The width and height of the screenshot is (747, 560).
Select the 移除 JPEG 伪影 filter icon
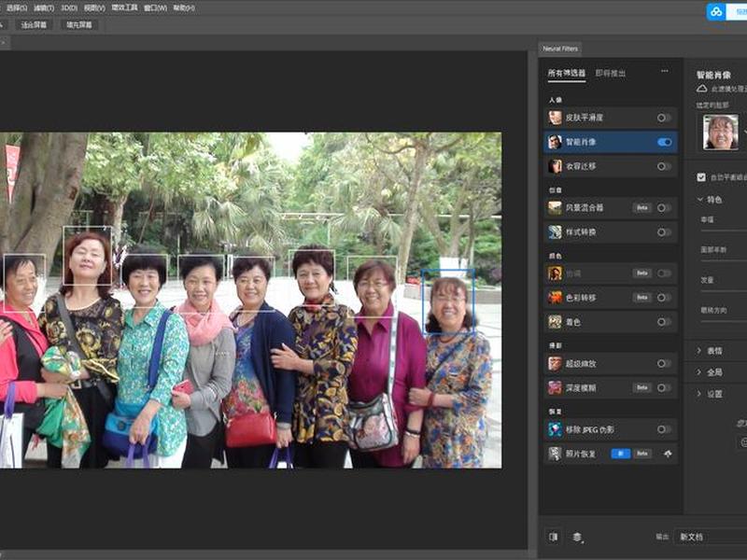pyautogui.click(x=555, y=429)
